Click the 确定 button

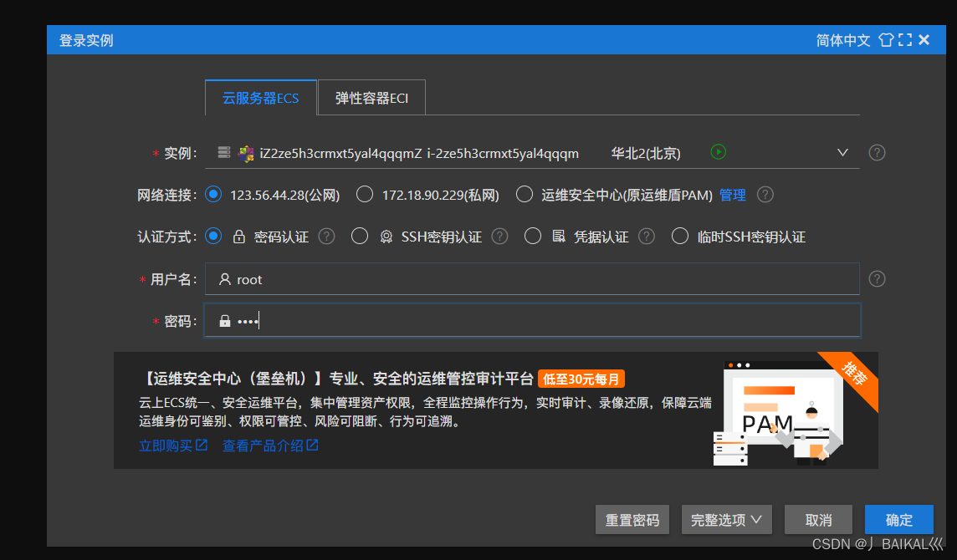coord(899,520)
